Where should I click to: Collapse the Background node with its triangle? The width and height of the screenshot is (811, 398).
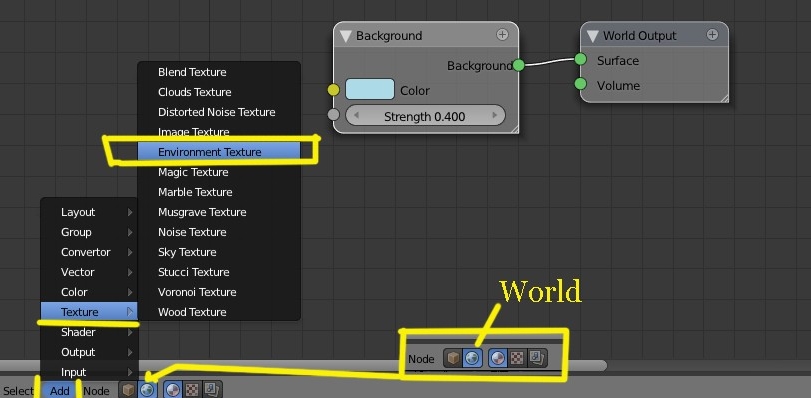point(346,36)
